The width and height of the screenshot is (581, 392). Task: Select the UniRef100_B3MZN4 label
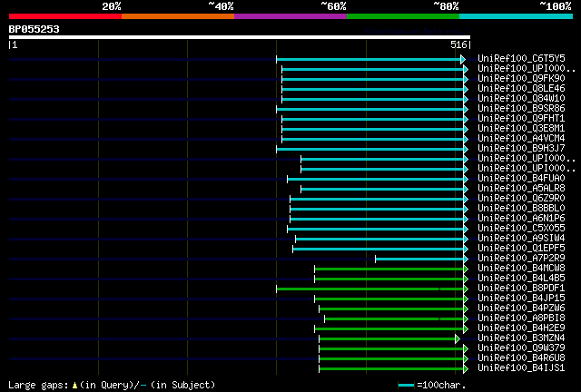click(x=521, y=338)
